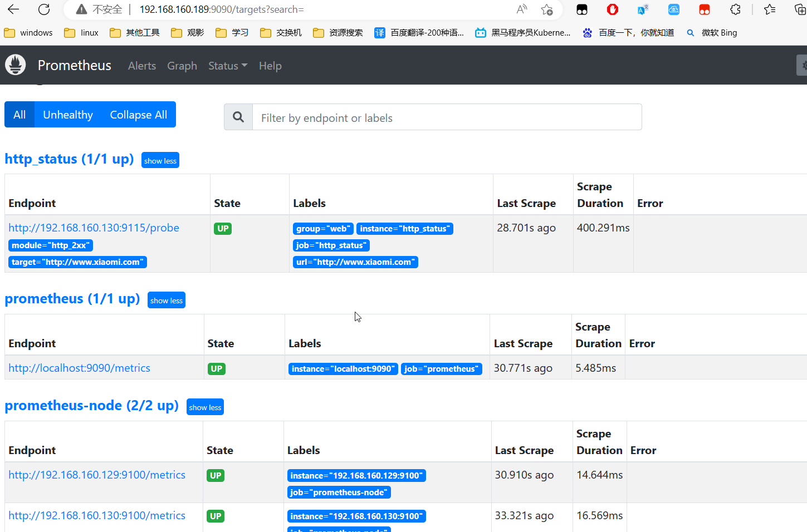Viewport: 807px width, 532px height.
Task: Click the browser back arrow
Action: [13, 9]
